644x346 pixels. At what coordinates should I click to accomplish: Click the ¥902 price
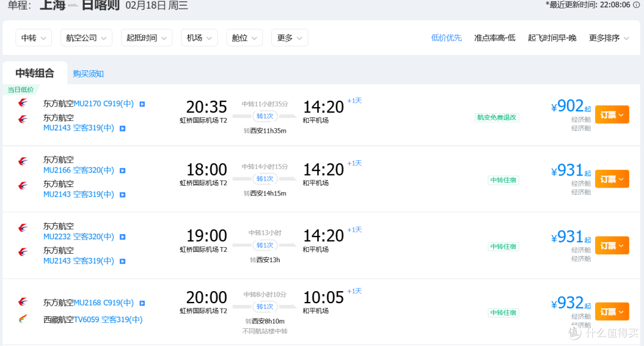coord(567,106)
